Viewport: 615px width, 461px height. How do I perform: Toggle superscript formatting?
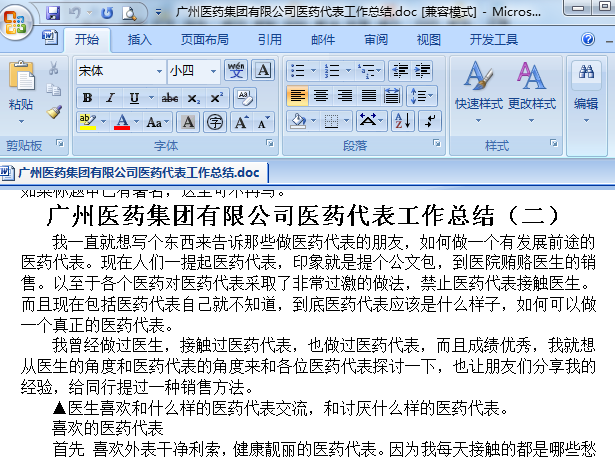(x=217, y=98)
